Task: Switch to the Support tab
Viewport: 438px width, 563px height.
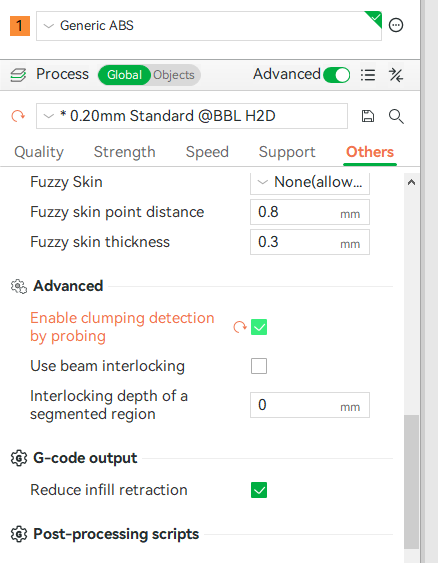Action: 287,152
